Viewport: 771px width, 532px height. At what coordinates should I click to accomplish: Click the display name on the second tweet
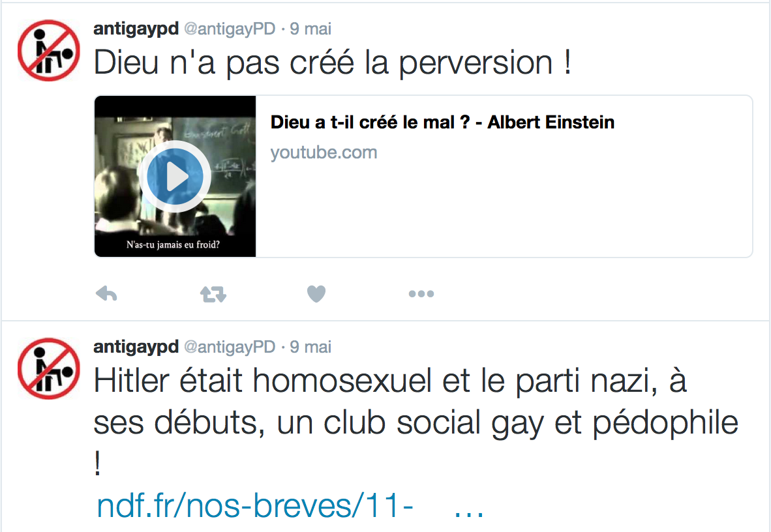click(x=136, y=347)
